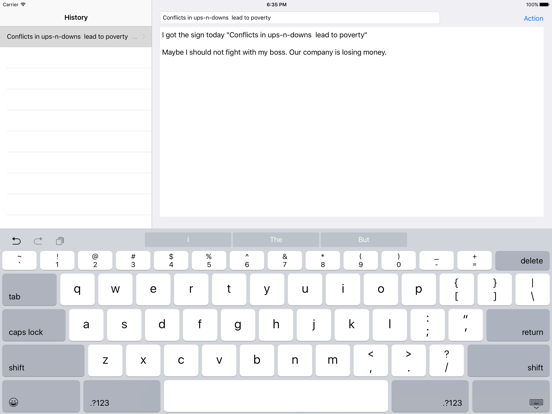
Task: Toggle the right shift key
Action: click(x=509, y=360)
